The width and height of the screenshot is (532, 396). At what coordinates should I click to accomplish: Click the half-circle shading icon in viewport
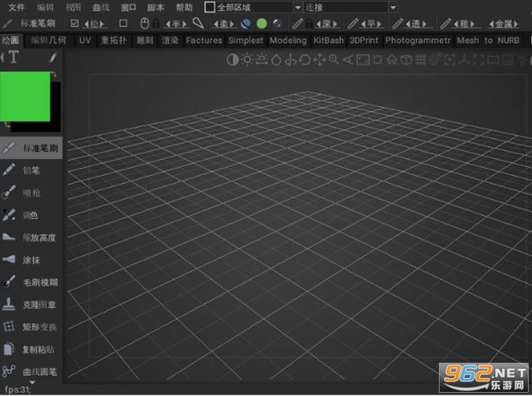coord(232,60)
